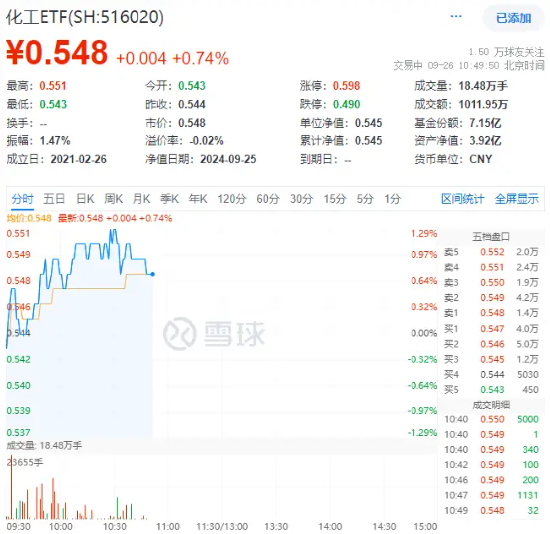Image resolution: width=550 pixels, height=534 pixels.
Task: Click the 买1 0.547 order book row
Action: point(491,328)
